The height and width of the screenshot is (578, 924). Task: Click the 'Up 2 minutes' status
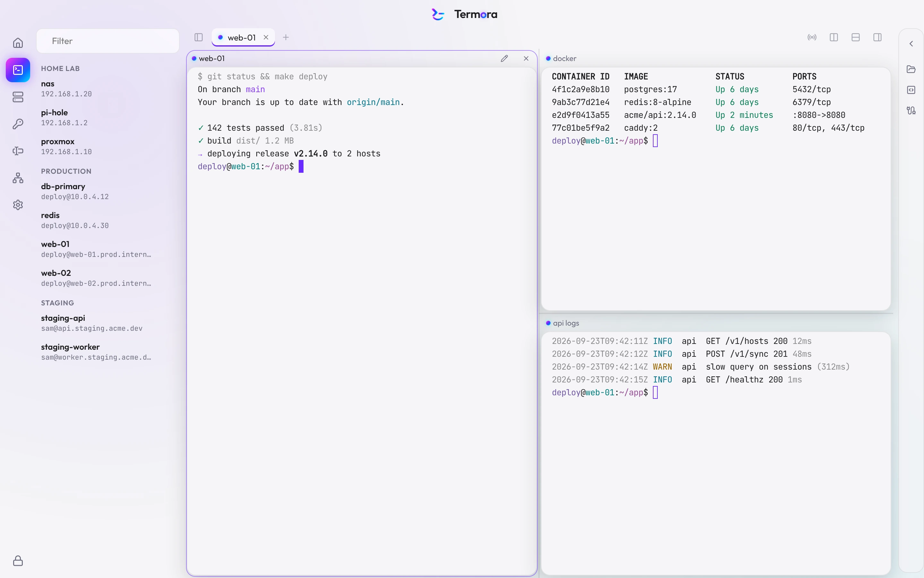(744, 115)
